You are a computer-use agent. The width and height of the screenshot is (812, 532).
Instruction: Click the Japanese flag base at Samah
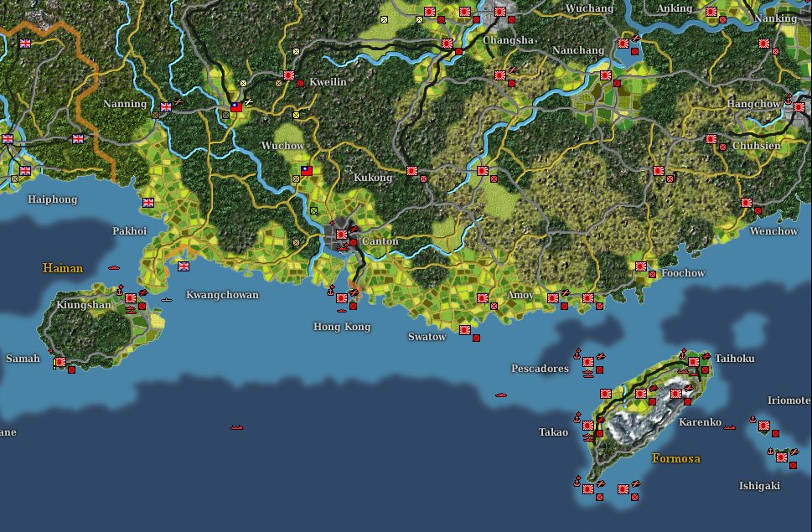point(60,362)
